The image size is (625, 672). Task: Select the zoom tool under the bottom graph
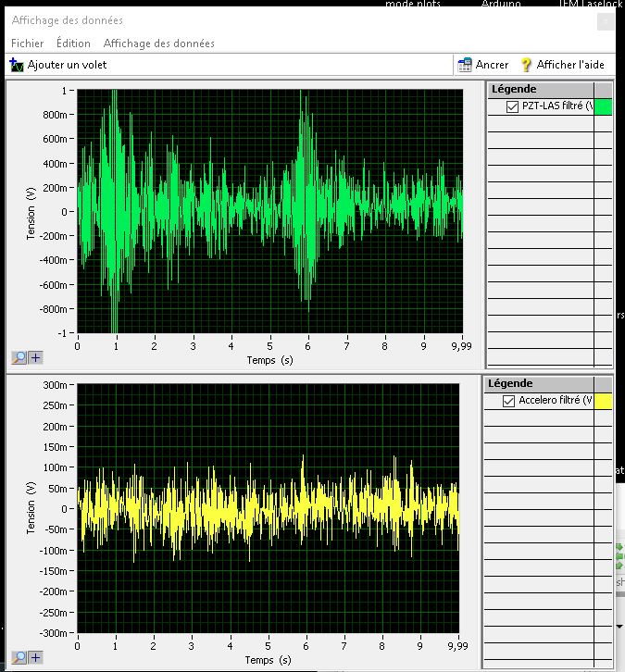(x=19, y=657)
